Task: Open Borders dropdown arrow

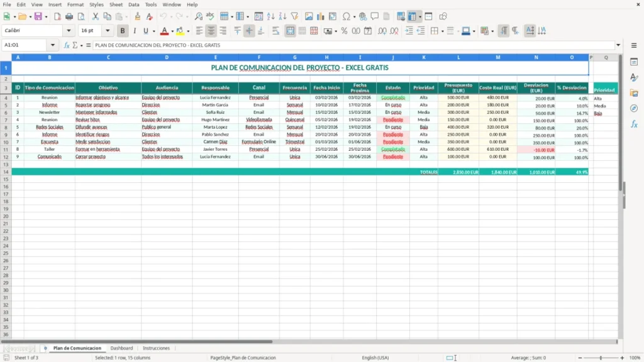Action: [442, 31]
